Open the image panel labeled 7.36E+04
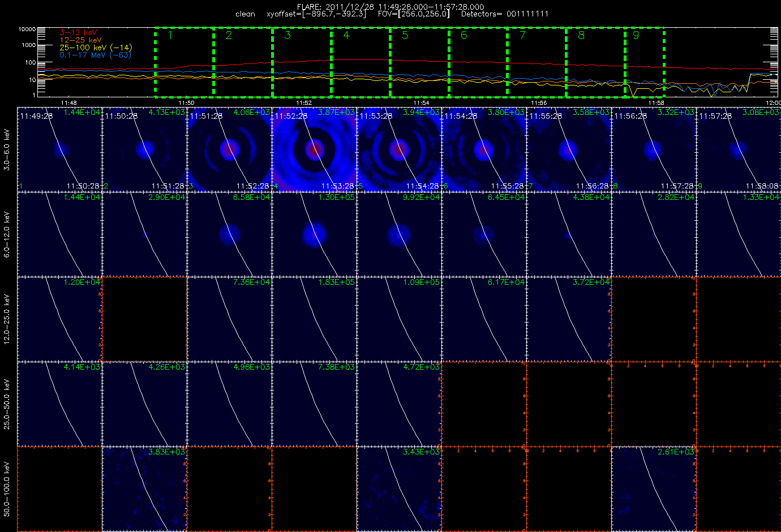This screenshot has height=532, width=781. (229, 319)
